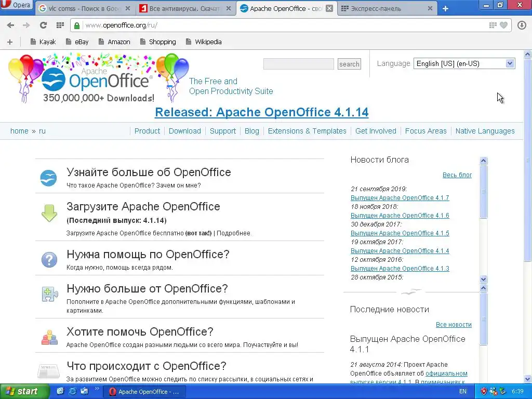
Task: Open Выпущен Apache OpenOffice 4.1.5 link
Action: pyautogui.click(x=400, y=233)
